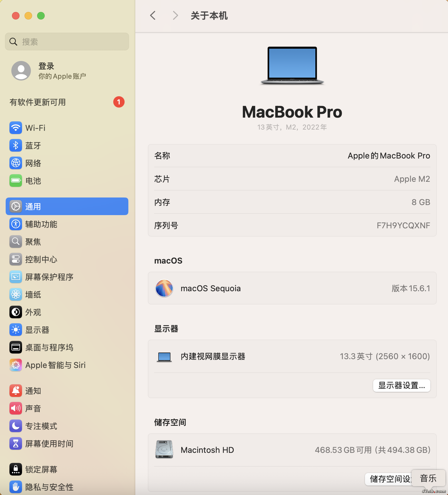The width and height of the screenshot is (448, 495).
Task: Select the 网络 globe icon in sidebar
Action: tap(16, 163)
